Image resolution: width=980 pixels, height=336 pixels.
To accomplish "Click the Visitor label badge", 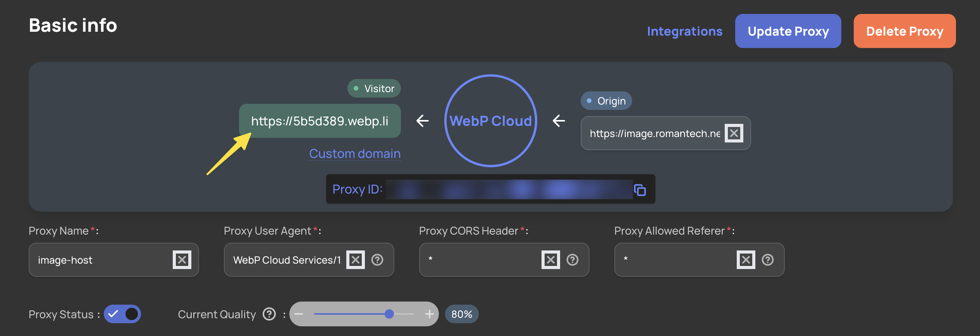I will point(374,88).
